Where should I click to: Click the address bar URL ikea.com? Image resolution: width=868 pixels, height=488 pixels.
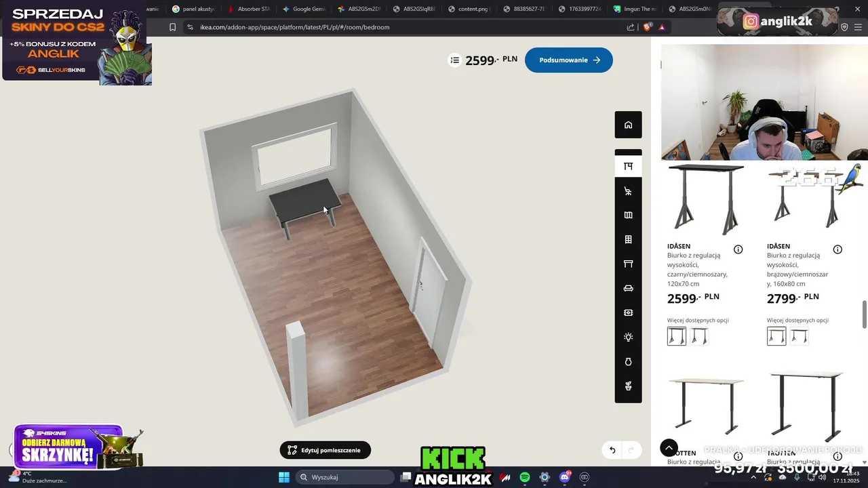coord(295,27)
